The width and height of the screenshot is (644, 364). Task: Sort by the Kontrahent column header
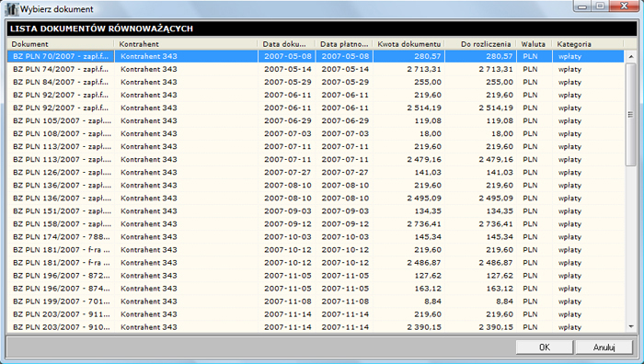186,44
